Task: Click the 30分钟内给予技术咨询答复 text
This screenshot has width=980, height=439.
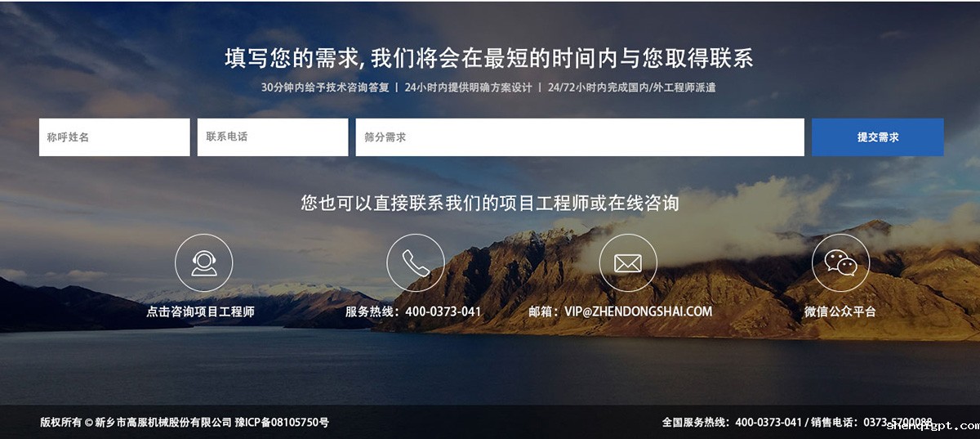Action: (x=325, y=87)
